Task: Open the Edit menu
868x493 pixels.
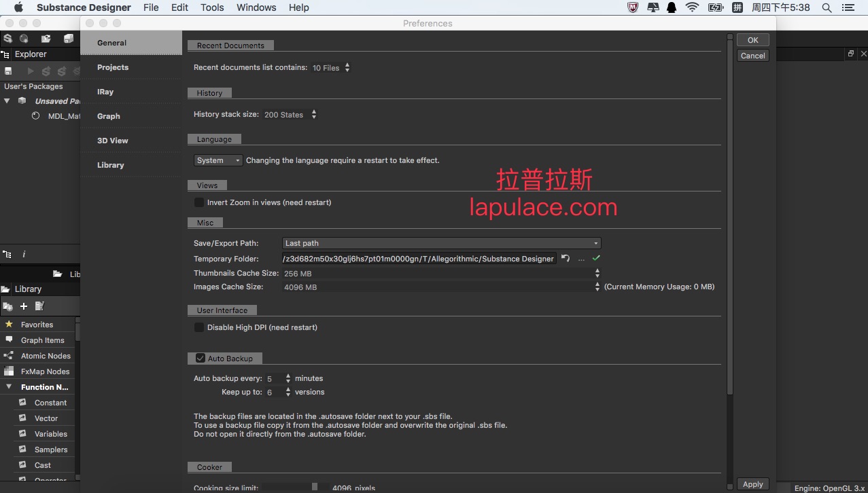Action: tap(179, 7)
